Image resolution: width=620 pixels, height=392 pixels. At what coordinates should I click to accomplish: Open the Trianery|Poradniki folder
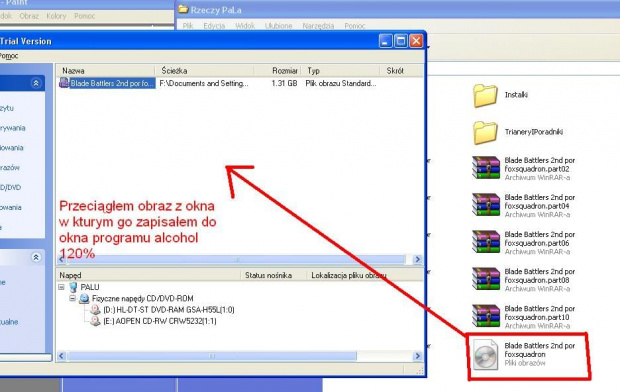click(x=518, y=133)
